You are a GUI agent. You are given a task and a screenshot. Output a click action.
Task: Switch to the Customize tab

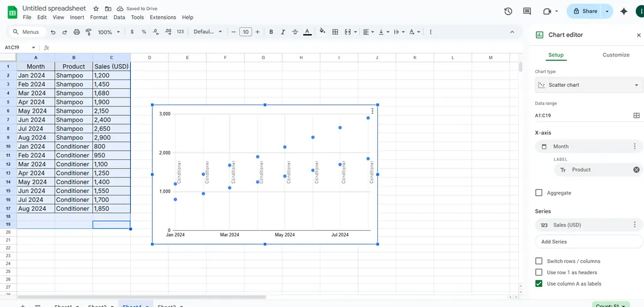point(616,55)
